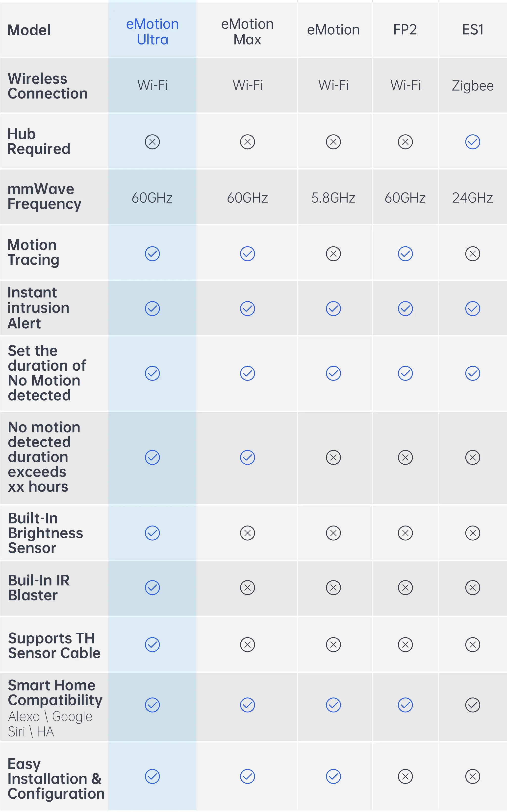The width and height of the screenshot is (507, 812).
Task: Click the Motion Tracing checkmark for FP2
Action: pyautogui.click(x=405, y=254)
